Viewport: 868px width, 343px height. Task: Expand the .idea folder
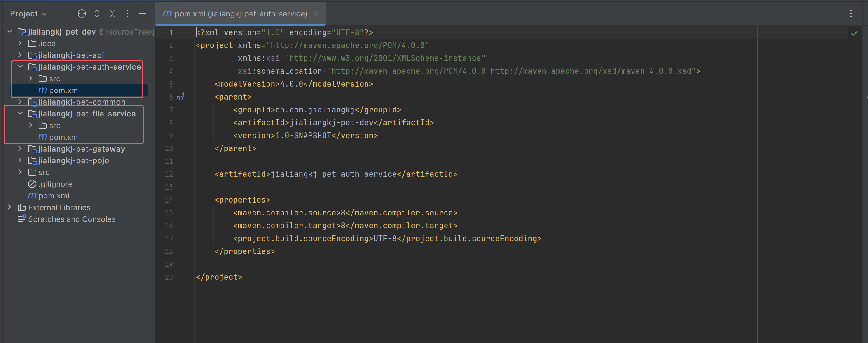[20, 44]
